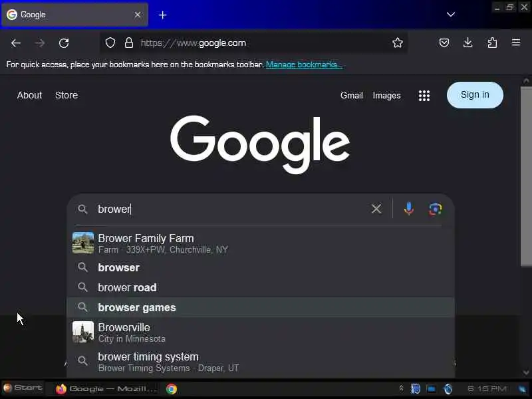The height and width of the screenshot is (399, 532).
Task: Start voice search with microphone
Action: tap(409, 209)
